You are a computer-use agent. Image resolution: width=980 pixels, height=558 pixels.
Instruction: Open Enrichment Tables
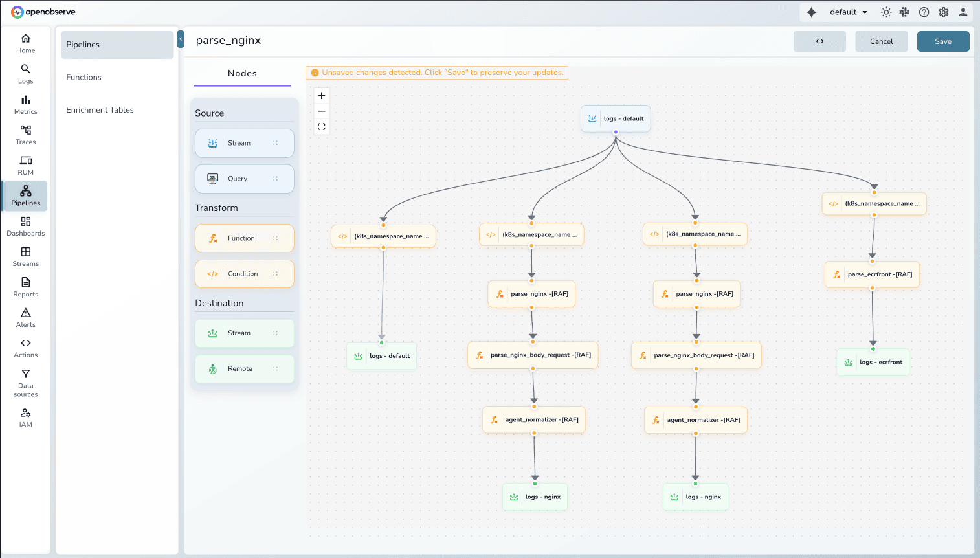click(x=100, y=109)
